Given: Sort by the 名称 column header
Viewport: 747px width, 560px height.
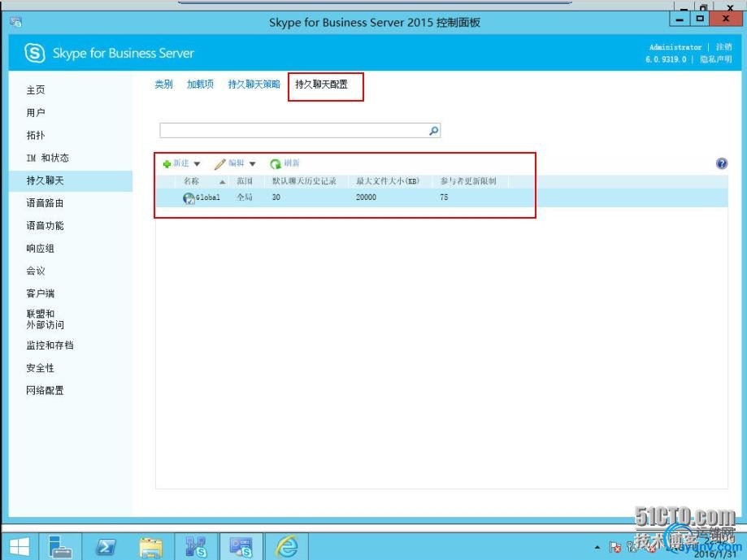Looking at the screenshot, I should coord(192,181).
